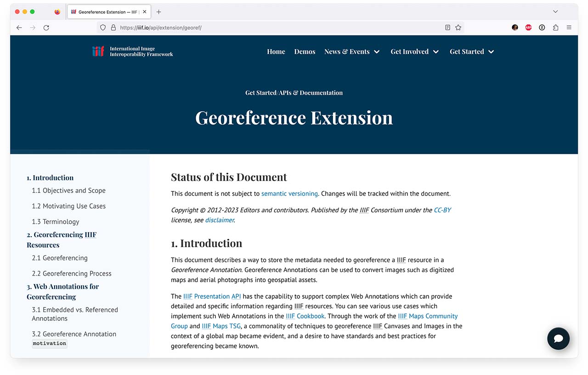Screen dimensions: 588x375
Task: Open Firefox hamburger application menu
Action: [569, 28]
